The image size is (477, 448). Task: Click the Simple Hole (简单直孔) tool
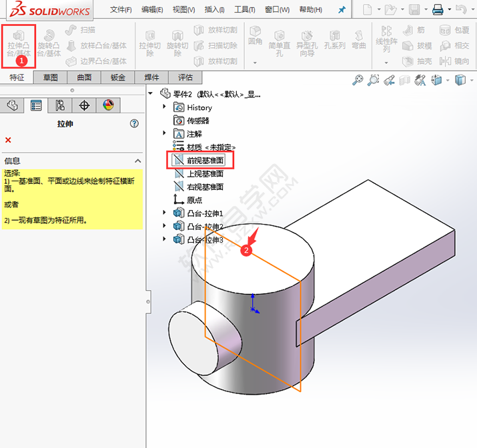click(280, 44)
